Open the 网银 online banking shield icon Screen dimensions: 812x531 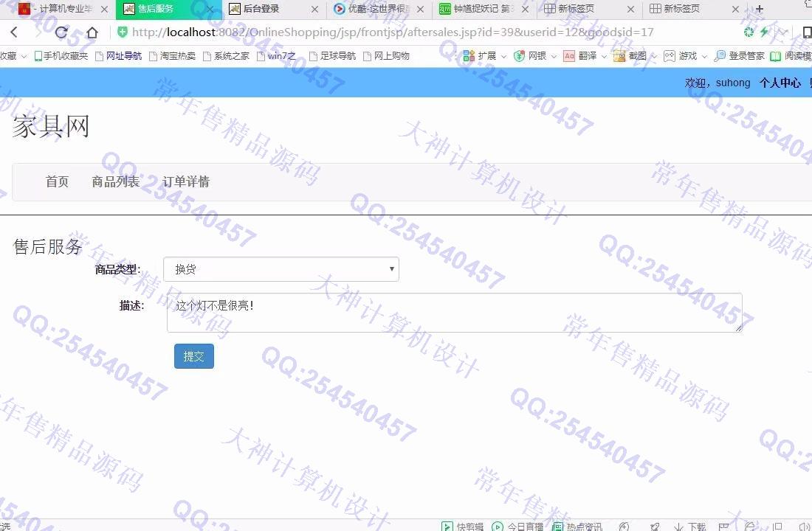pos(519,56)
